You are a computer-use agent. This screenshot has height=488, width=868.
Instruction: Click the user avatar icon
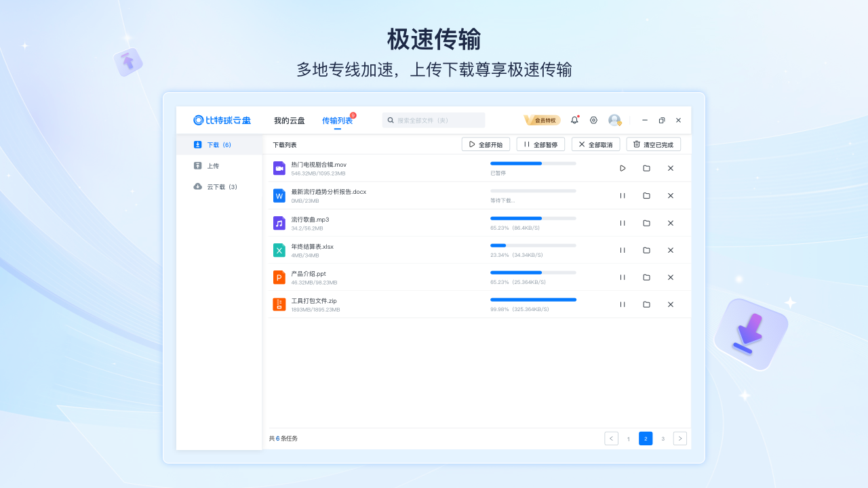click(x=614, y=120)
